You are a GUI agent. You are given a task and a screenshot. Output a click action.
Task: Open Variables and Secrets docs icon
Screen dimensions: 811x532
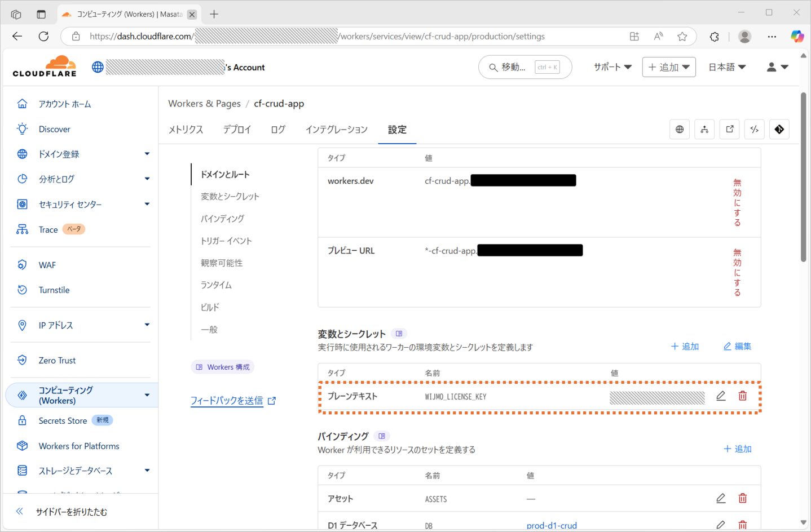(x=399, y=334)
